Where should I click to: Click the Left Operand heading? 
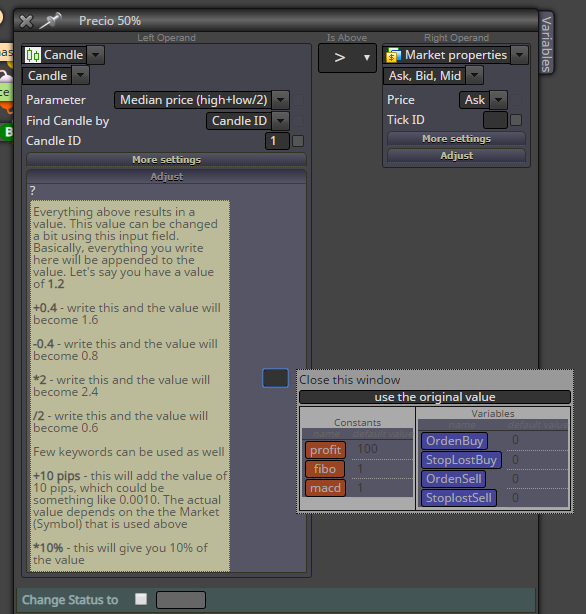click(x=166, y=38)
